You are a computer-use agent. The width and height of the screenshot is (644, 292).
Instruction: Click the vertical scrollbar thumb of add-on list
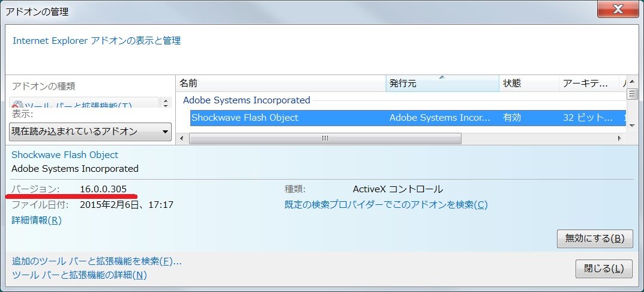[632, 94]
